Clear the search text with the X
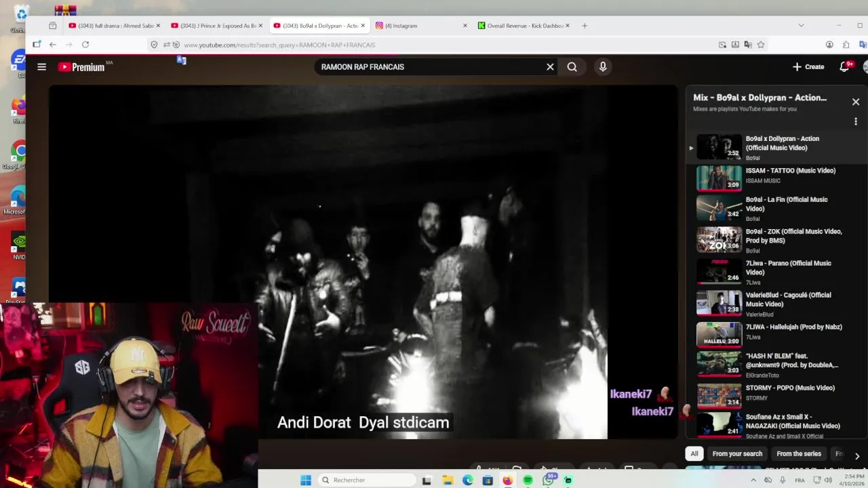868x488 pixels. pos(550,67)
